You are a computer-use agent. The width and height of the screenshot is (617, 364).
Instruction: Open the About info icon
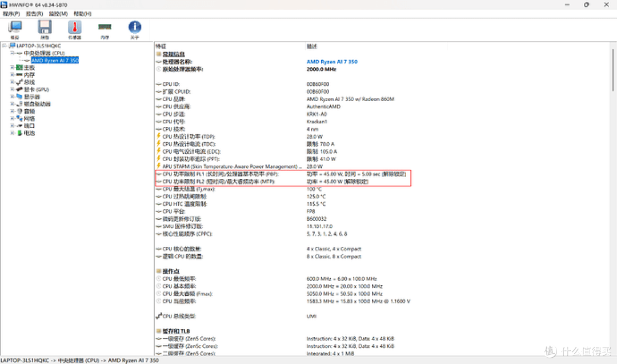coord(135,27)
